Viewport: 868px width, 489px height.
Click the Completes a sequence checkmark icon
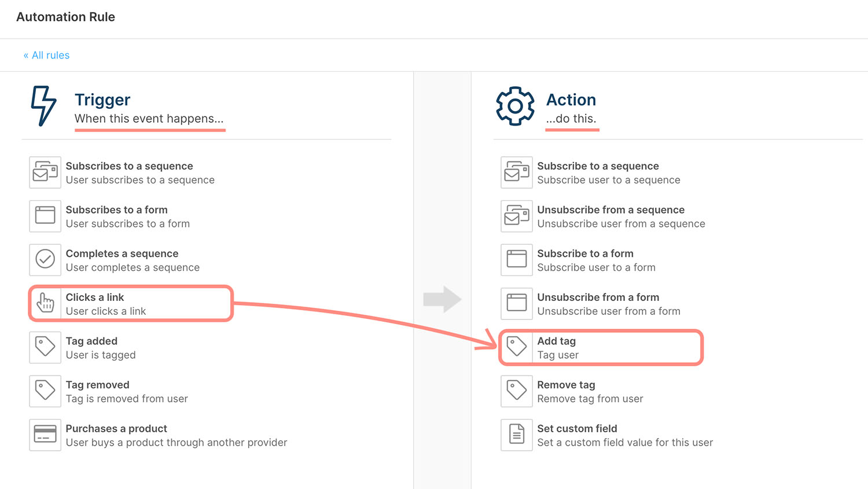45,260
